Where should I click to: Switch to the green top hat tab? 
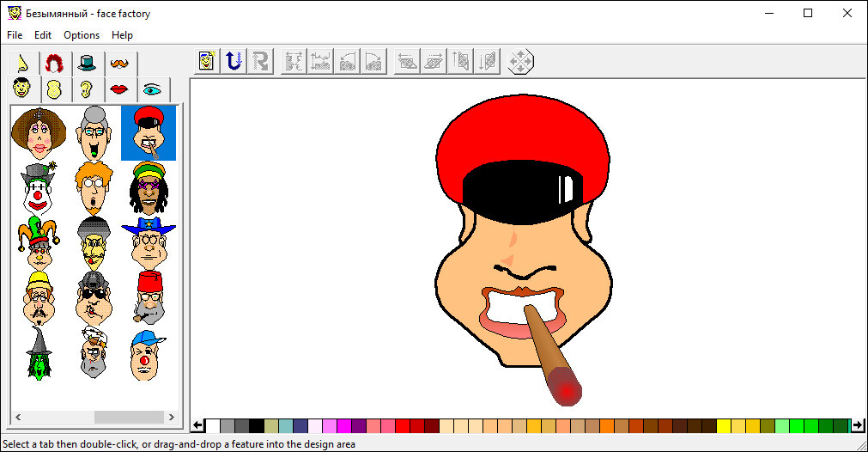pos(88,64)
